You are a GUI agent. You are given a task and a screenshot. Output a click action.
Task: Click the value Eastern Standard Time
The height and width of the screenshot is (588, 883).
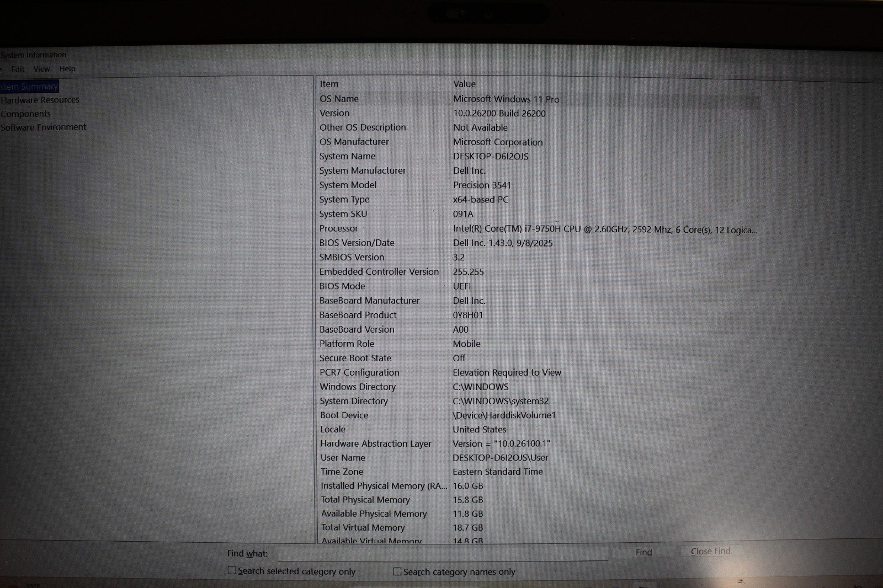(498, 472)
